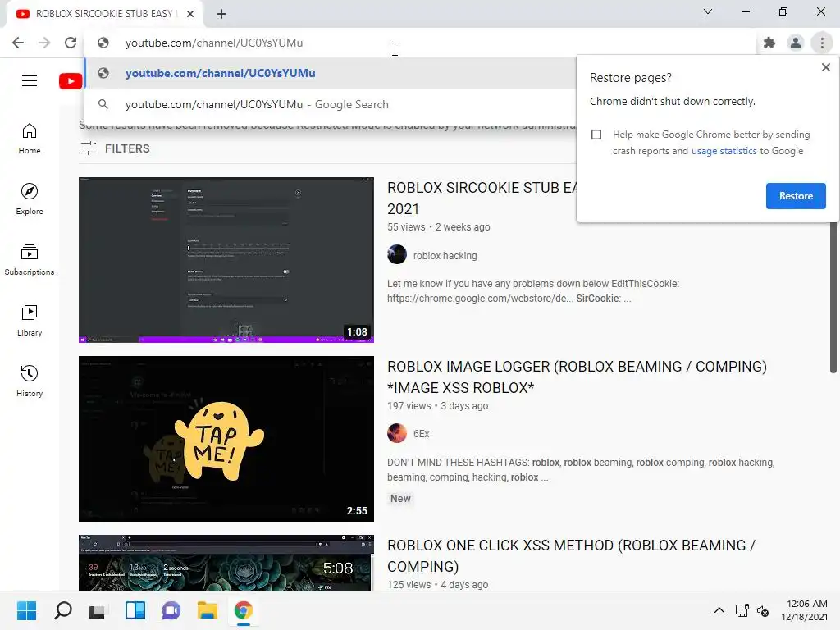The image size is (840, 630).
Task: Open Windows Start menu
Action: tap(26, 610)
